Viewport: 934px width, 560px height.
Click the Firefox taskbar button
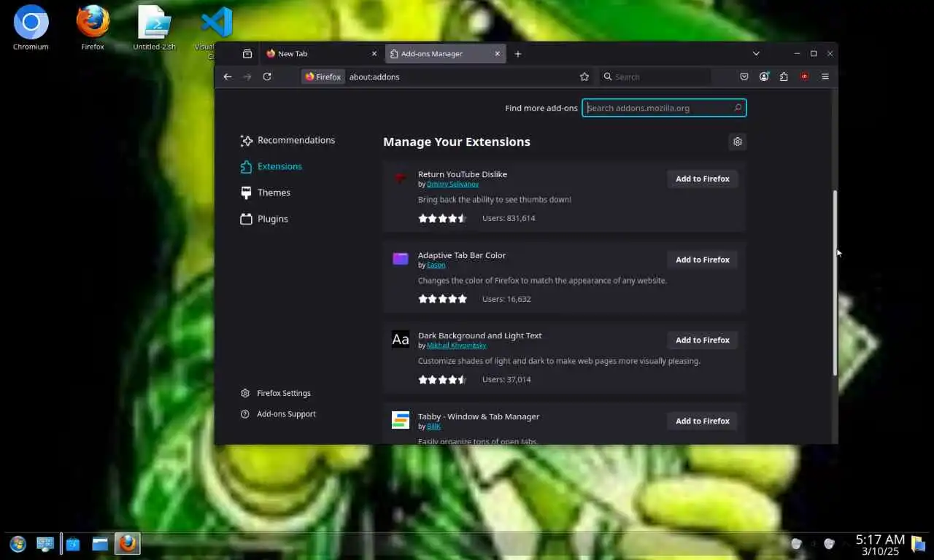coord(128,544)
